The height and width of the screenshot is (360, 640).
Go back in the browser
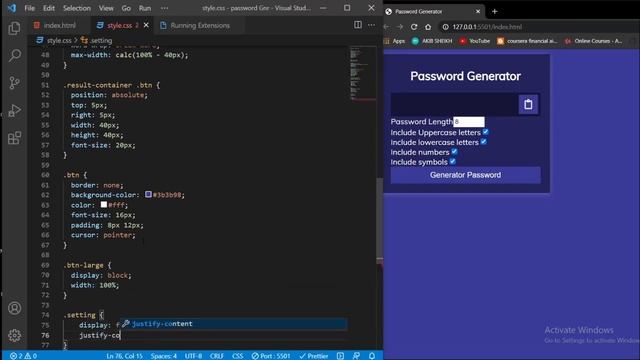pyautogui.click(x=387, y=27)
